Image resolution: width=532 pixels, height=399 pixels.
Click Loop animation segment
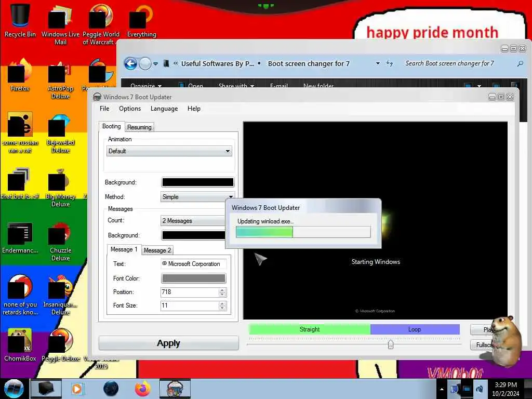click(x=415, y=329)
